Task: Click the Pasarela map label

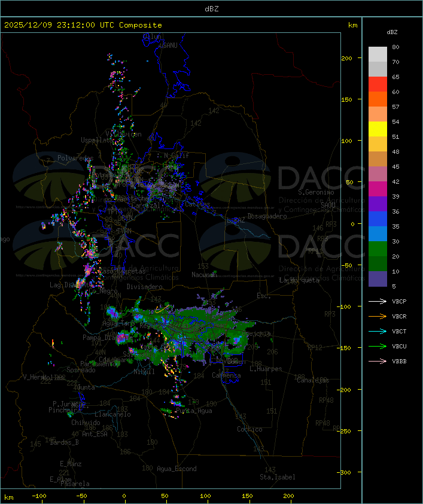Action: (x=75, y=484)
